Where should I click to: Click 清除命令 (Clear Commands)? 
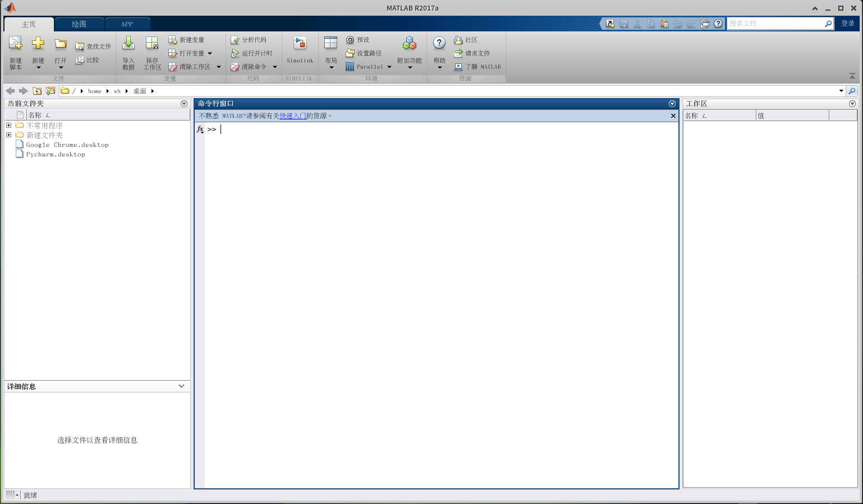click(249, 67)
